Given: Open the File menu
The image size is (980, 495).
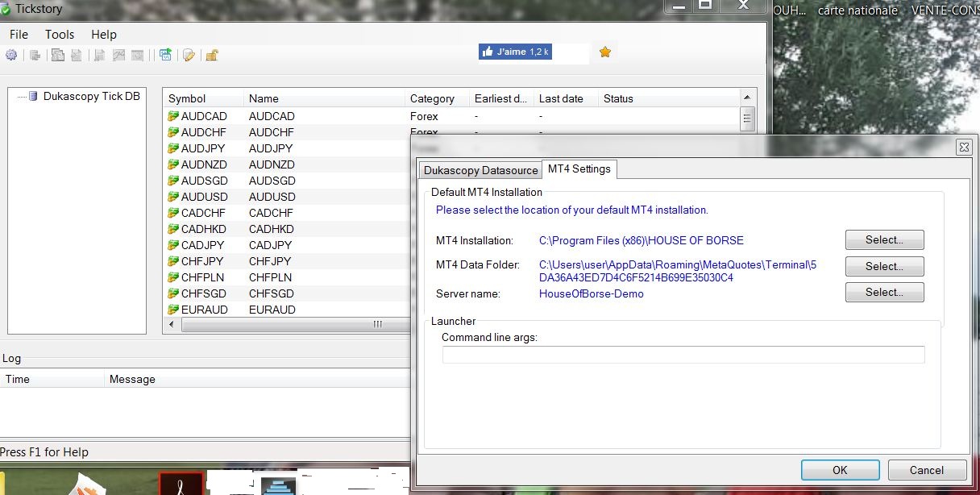Looking at the screenshot, I should (x=19, y=35).
